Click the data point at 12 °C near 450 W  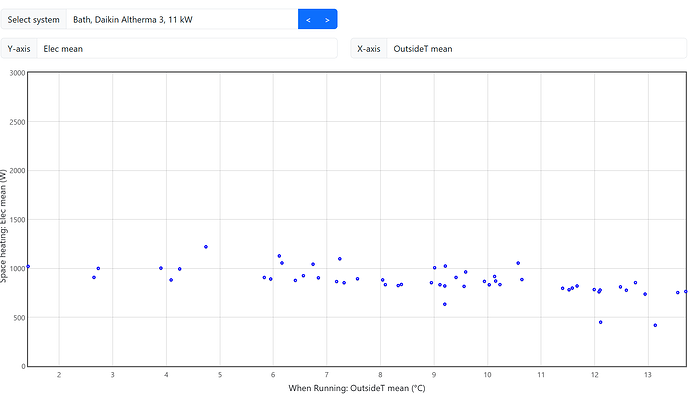point(600,322)
